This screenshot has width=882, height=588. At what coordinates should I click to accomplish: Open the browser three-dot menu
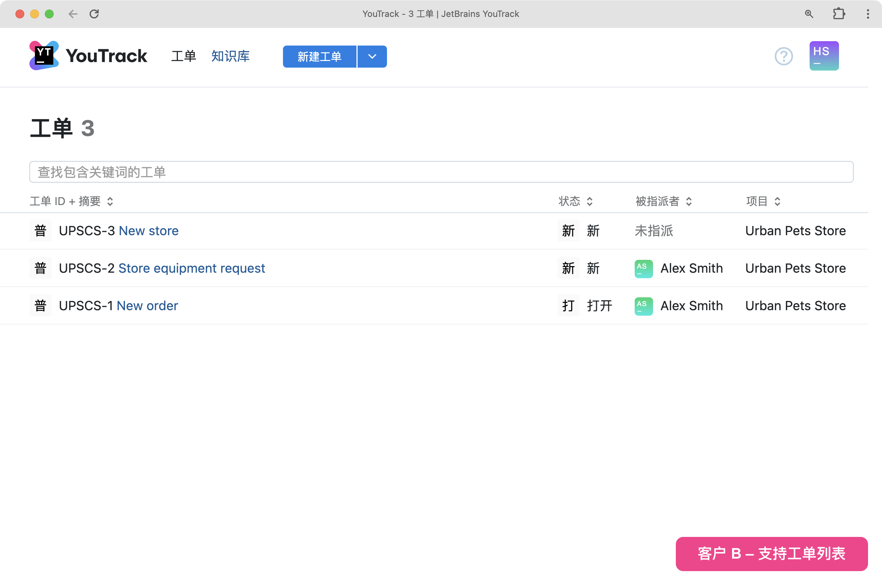tap(868, 14)
